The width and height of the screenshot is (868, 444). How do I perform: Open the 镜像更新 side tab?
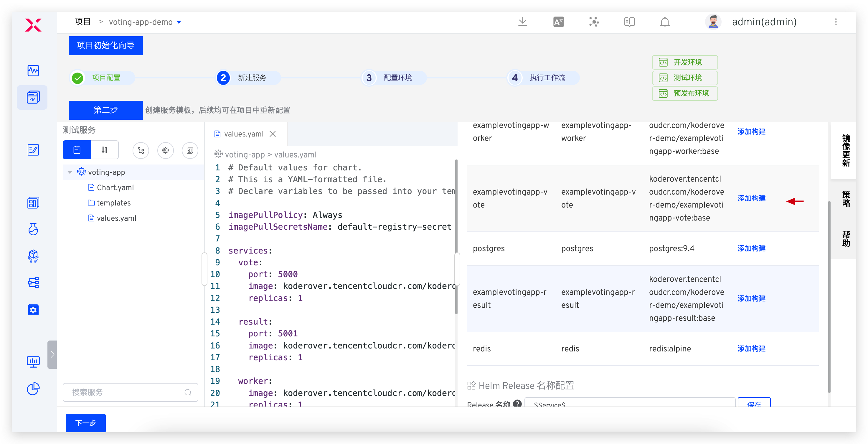[x=846, y=150]
